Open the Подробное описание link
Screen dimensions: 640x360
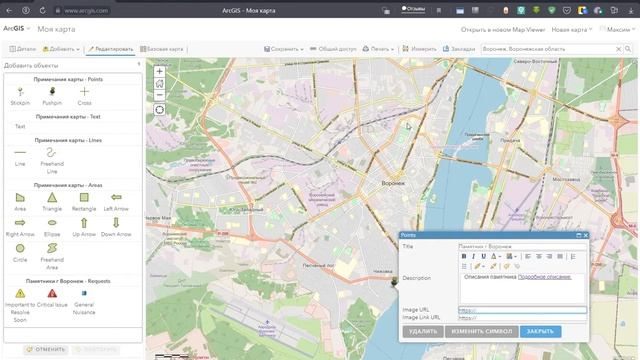544,277
